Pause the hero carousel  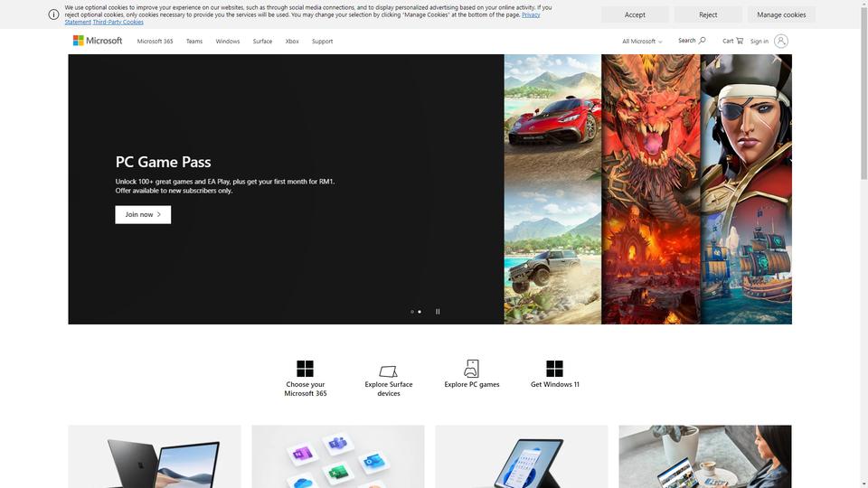pyautogui.click(x=438, y=312)
